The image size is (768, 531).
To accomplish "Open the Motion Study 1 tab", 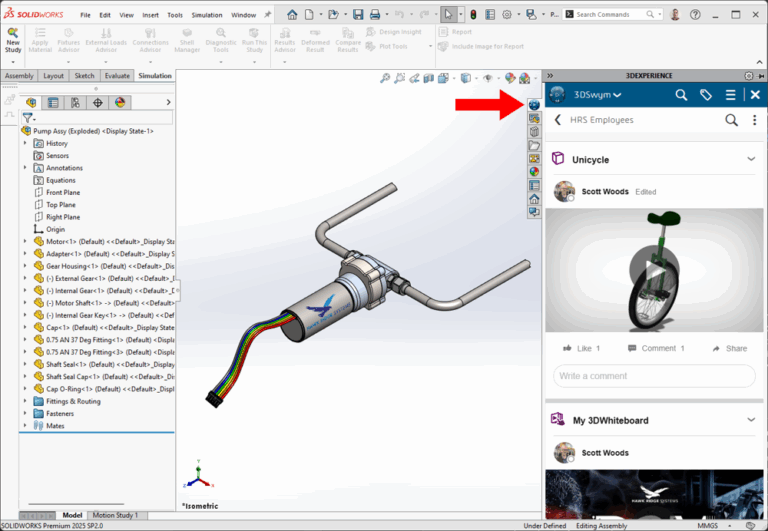I will (x=116, y=515).
